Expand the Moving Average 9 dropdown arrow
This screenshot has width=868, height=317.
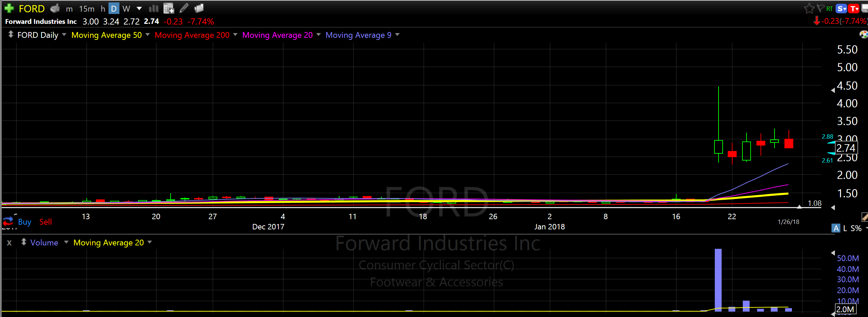pos(397,34)
